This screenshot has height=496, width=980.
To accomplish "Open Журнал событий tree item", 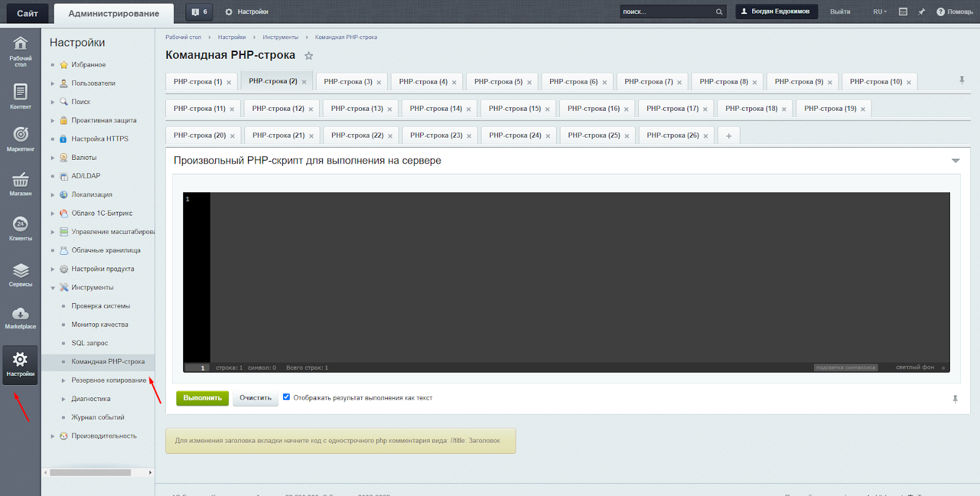I will [x=98, y=418].
